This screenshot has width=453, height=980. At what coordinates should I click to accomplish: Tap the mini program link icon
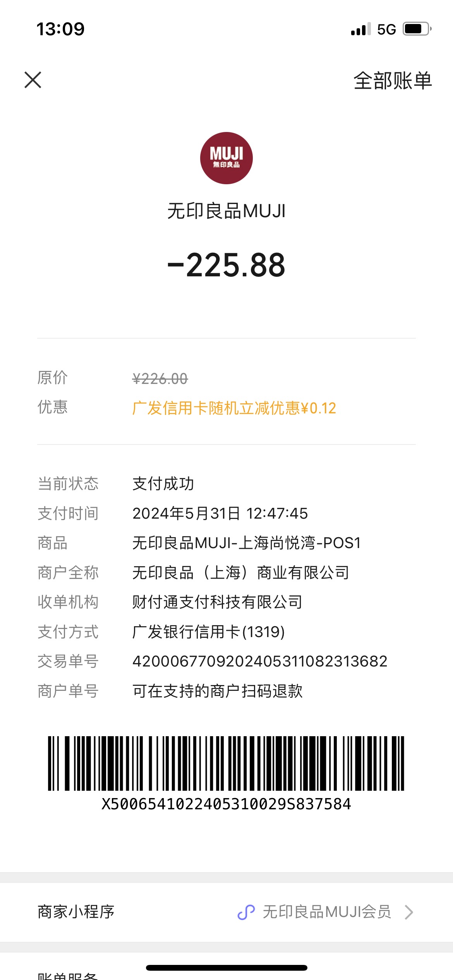(246, 912)
